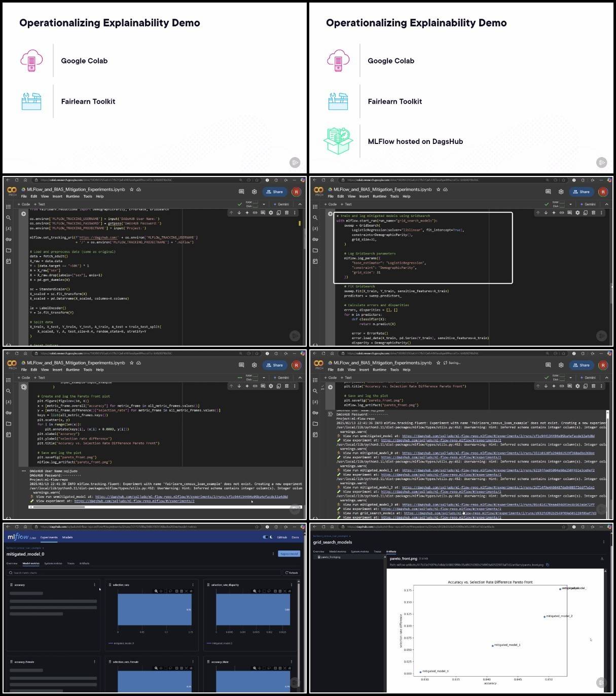Open the selection_rate_disparity card kebab menu
Image resolution: width=616 pixels, height=696 pixels.
click(x=291, y=585)
